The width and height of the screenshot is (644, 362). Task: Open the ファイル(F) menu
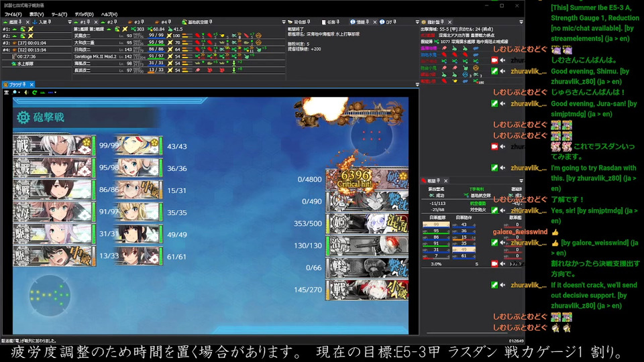[13, 14]
